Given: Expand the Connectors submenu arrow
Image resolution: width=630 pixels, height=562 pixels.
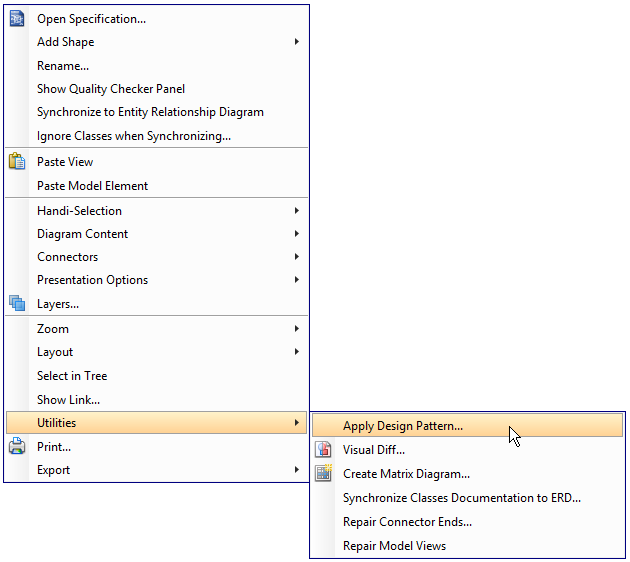Looking at the screenshot, I should [297, 256].
